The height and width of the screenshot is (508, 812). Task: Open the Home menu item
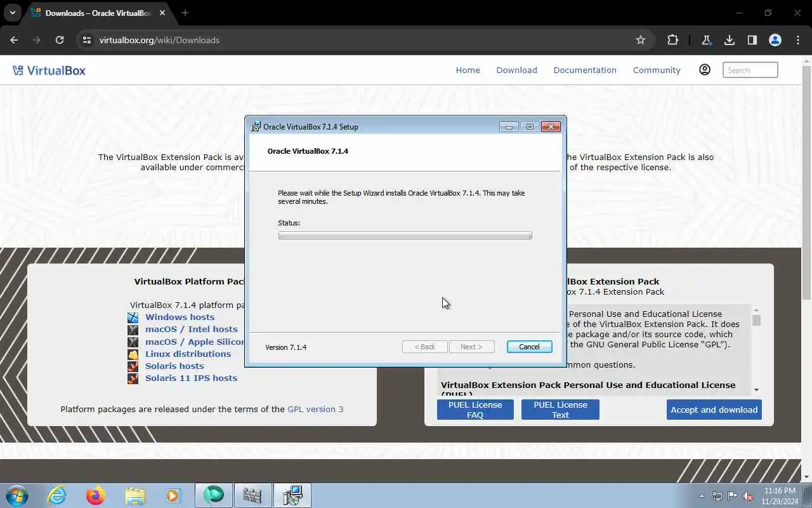(x=468, y=70)
